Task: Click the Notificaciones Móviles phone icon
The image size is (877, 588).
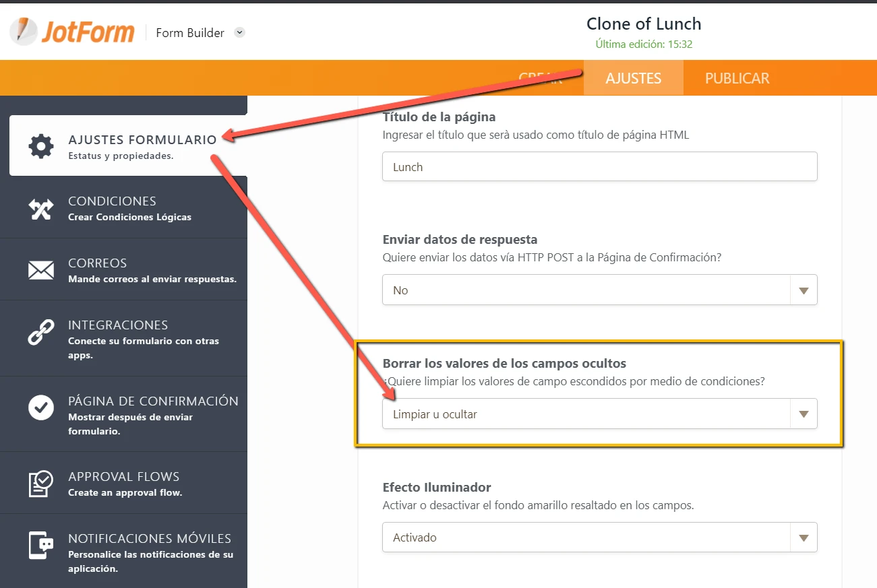Action: click(x=41, y=545)
